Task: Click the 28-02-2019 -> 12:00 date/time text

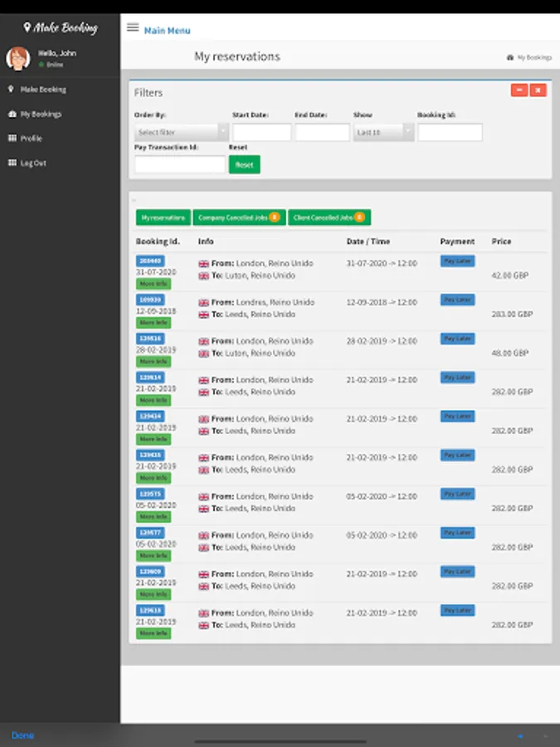Action: point(382,340)
